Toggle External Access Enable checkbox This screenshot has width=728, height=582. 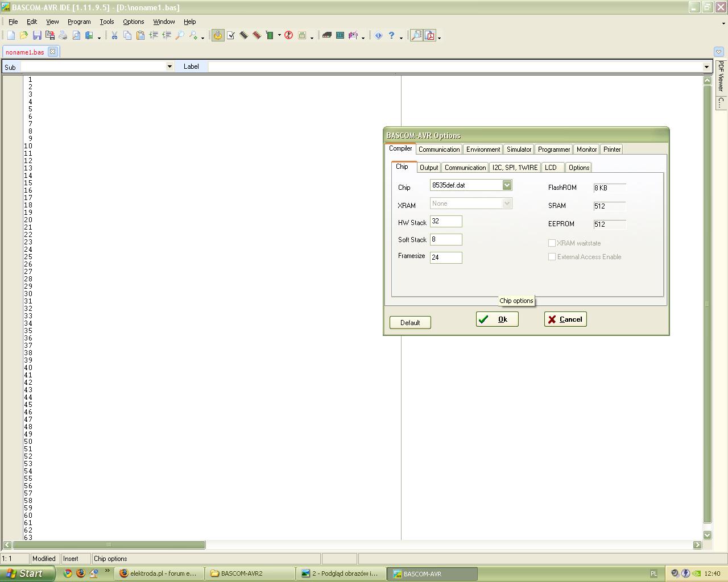[552, 257]
